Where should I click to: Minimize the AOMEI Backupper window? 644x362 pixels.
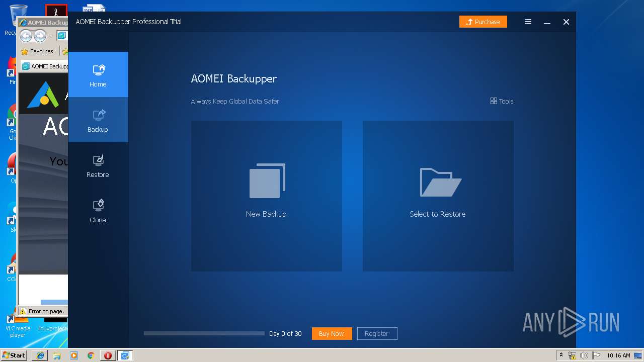[547, 22]
